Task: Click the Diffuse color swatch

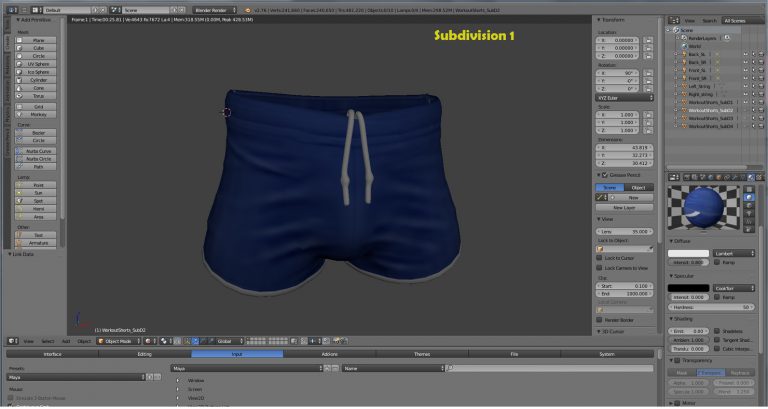Action: 688,253
